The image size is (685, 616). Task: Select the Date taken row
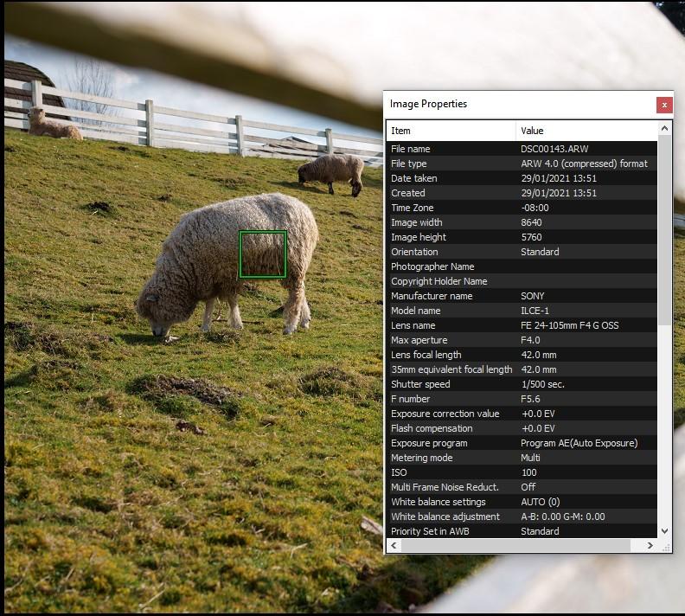pyautogui.click(x=522, y=178)
